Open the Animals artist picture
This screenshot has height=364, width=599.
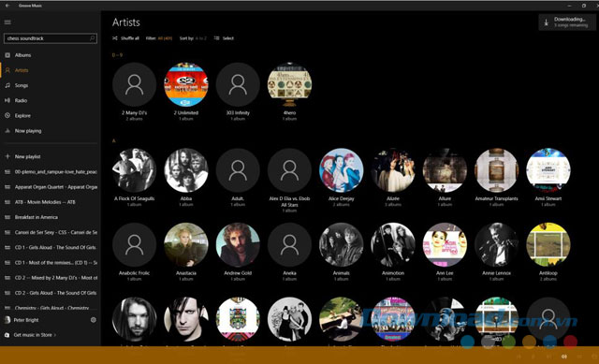pos(341,245)
